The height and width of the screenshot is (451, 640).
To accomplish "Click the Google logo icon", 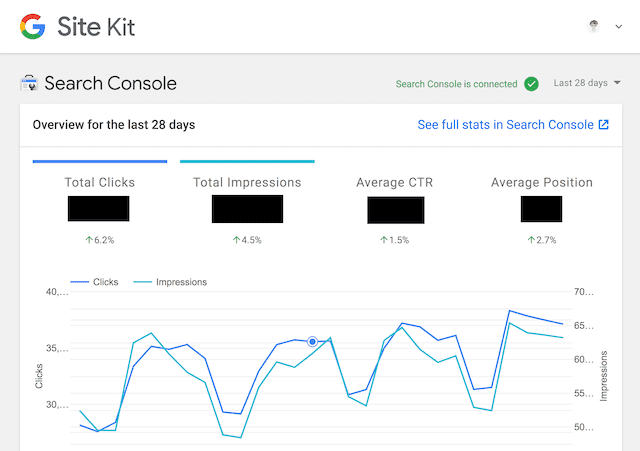I will coord(32,26).
